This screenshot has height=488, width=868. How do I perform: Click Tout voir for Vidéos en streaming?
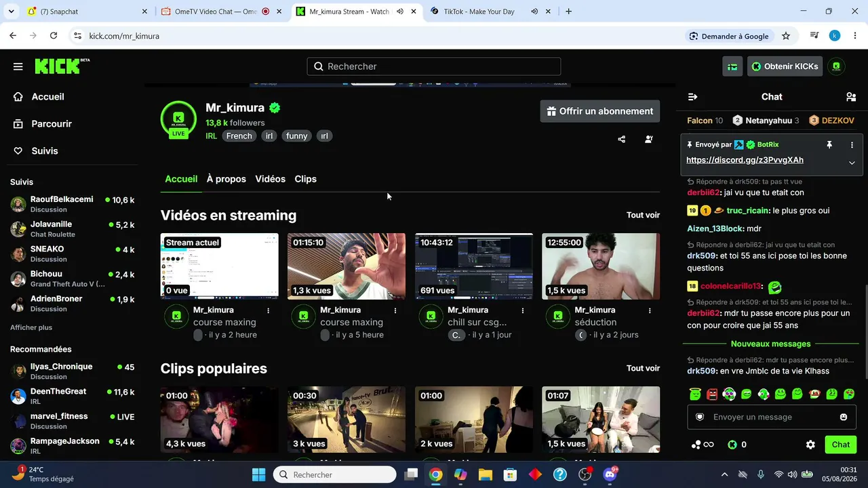click(x=643, y=215)
